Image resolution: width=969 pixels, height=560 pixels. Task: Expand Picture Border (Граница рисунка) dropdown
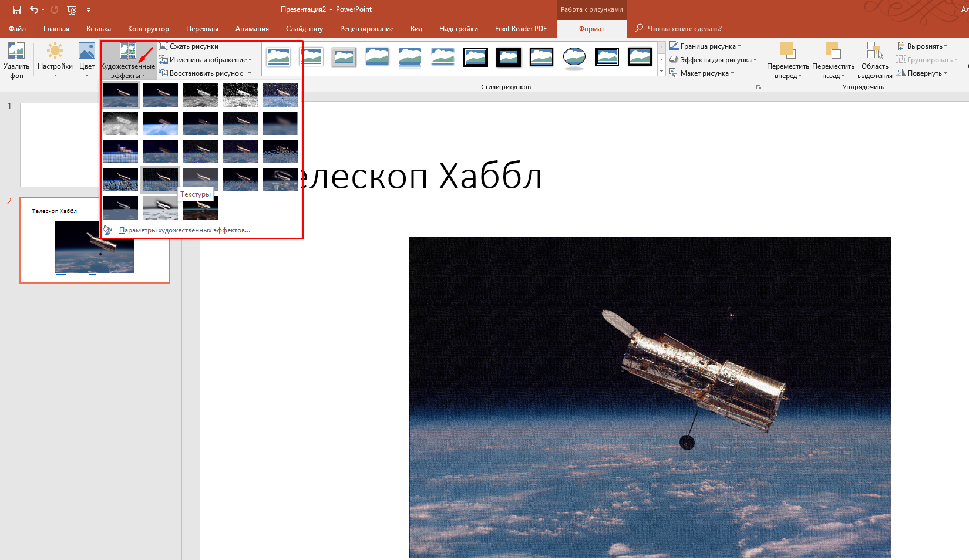pyautogui.click(x=708, y=46)
